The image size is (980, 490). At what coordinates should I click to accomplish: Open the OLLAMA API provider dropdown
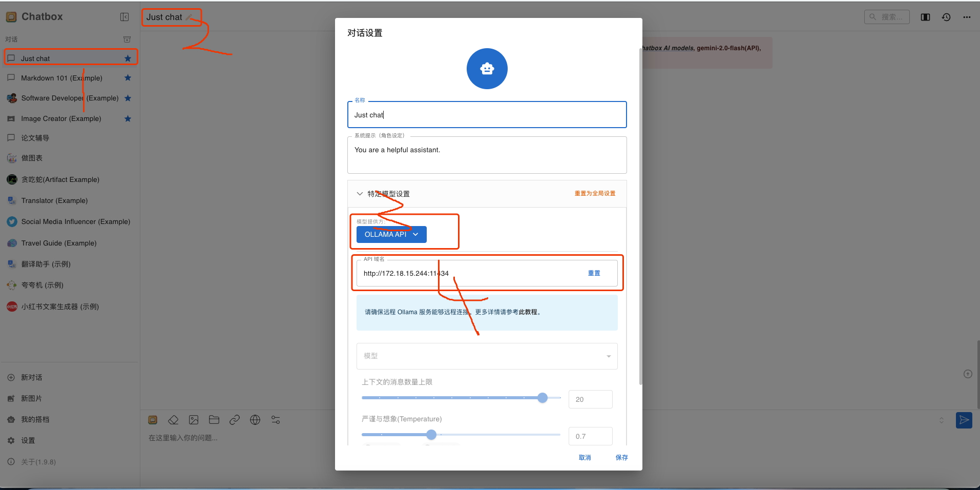point(391,234)
